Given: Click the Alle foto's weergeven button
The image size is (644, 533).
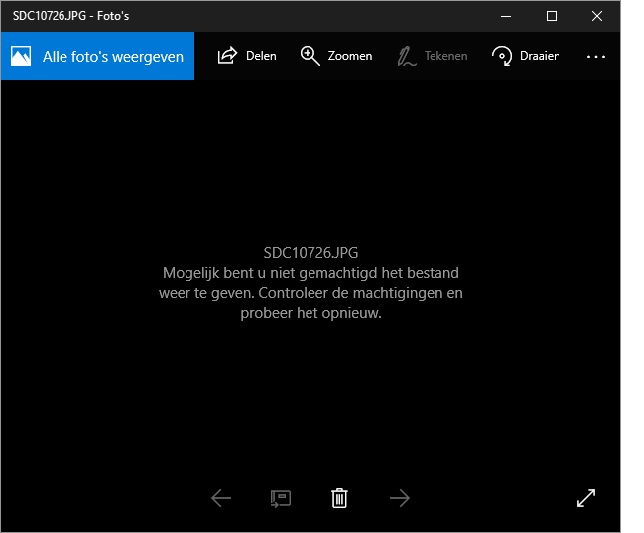Looking at the screenshot, I should point(97,57).
